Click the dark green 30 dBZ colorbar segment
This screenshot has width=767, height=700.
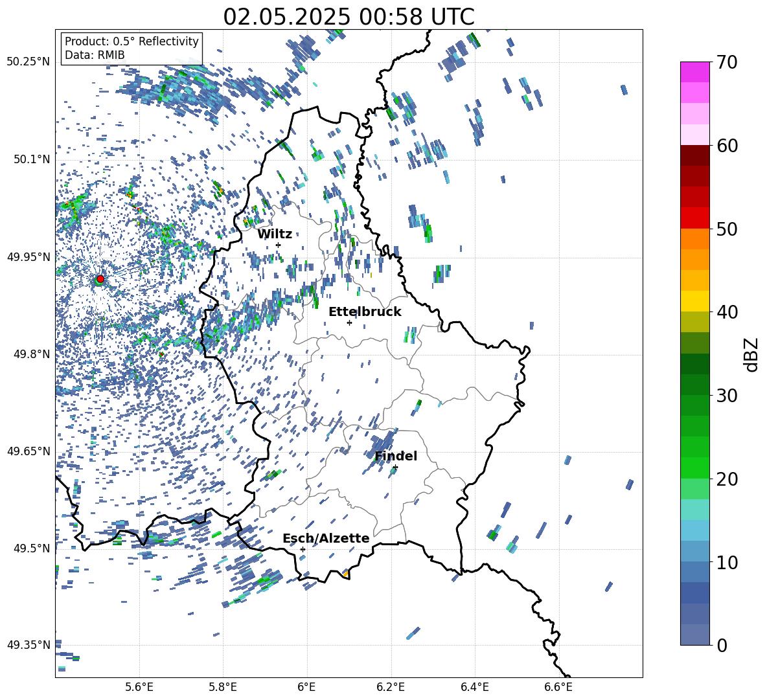pos(694,384)
